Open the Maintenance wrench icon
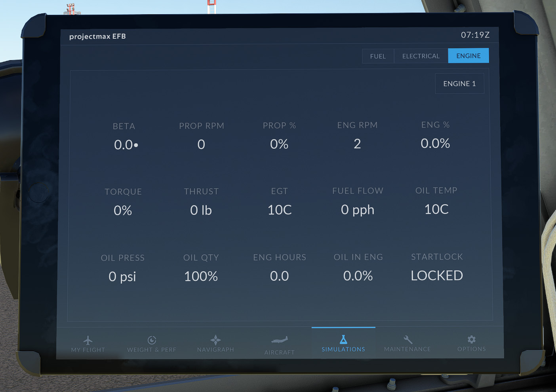Viewport: 556px width, 392px height. 408,339
